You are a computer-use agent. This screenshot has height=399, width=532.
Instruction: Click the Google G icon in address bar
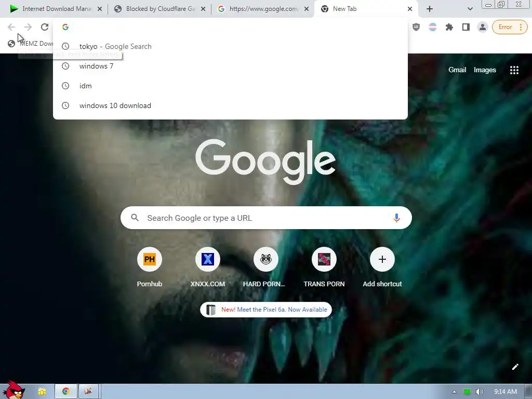(65, 27)
